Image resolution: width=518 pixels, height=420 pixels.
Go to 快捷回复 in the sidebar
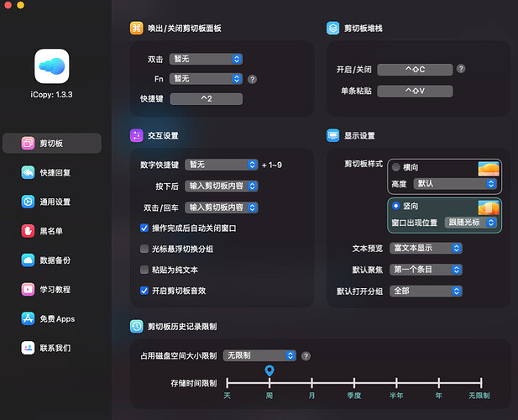[x=52, y=172]
